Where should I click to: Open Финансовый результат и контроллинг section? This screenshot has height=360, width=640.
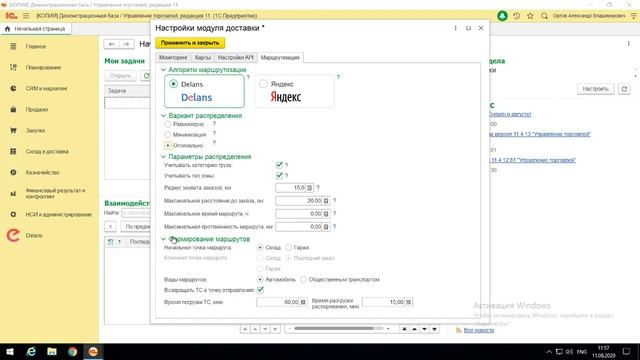pos(55,193)
